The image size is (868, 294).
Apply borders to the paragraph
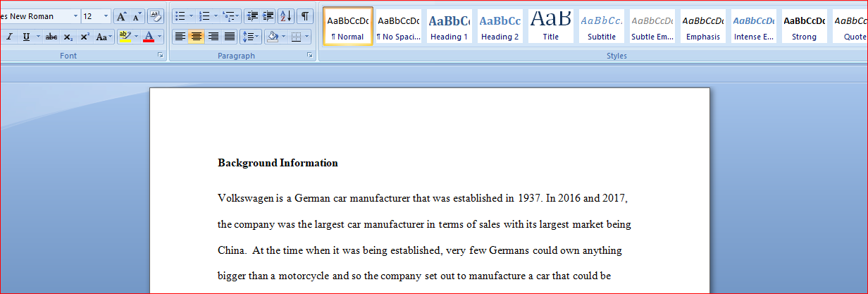click(x=297, y=37)
